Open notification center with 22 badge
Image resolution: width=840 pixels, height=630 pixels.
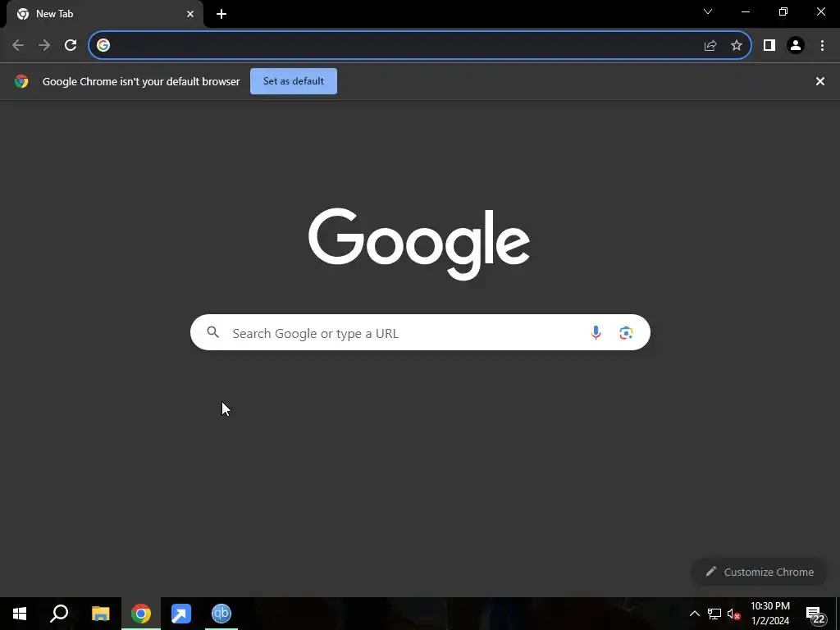(815, 615)
